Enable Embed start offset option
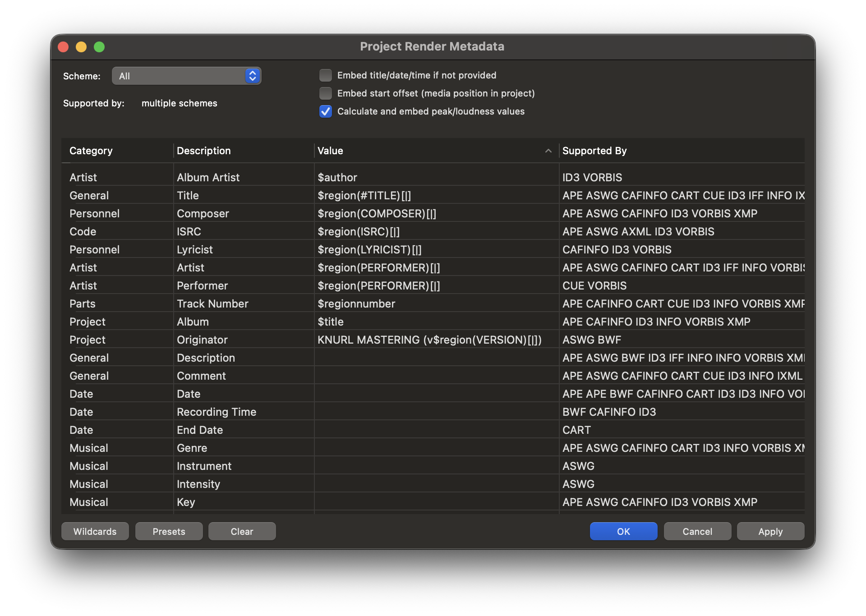The width and height of the screenshot is (866, 616). (326, 93)
